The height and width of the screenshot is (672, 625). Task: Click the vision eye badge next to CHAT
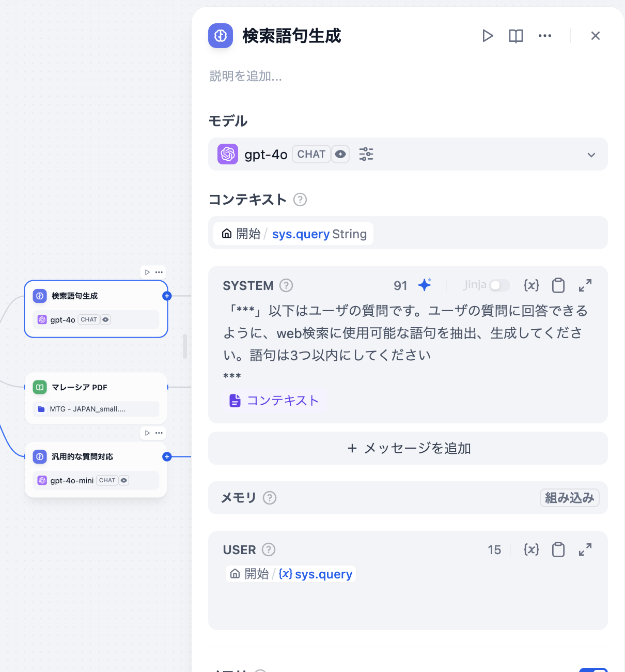tap(340, 154)
